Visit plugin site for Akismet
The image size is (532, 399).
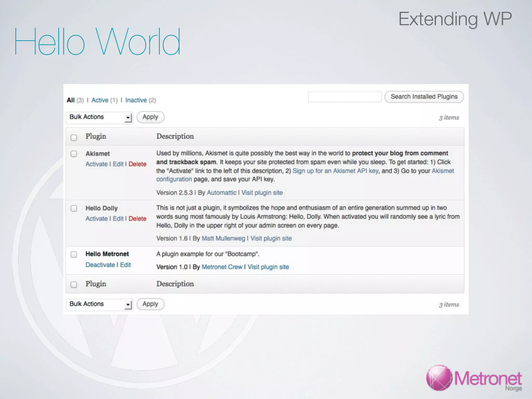click(x=262, y=193)
